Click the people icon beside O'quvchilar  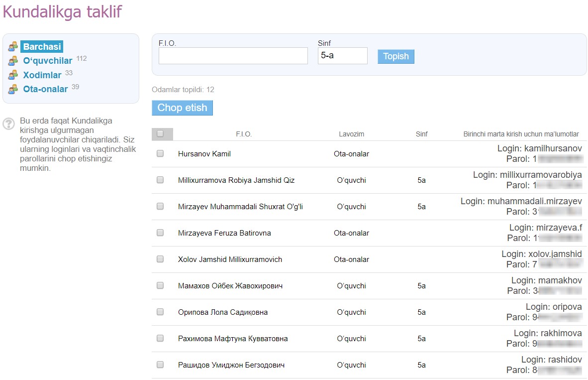(x=13, y=60)
